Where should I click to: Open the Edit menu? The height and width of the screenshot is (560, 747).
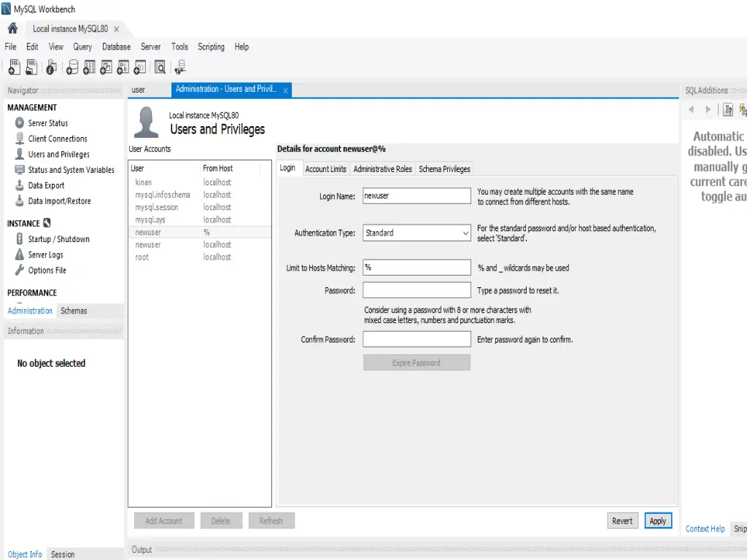point(32,47)
